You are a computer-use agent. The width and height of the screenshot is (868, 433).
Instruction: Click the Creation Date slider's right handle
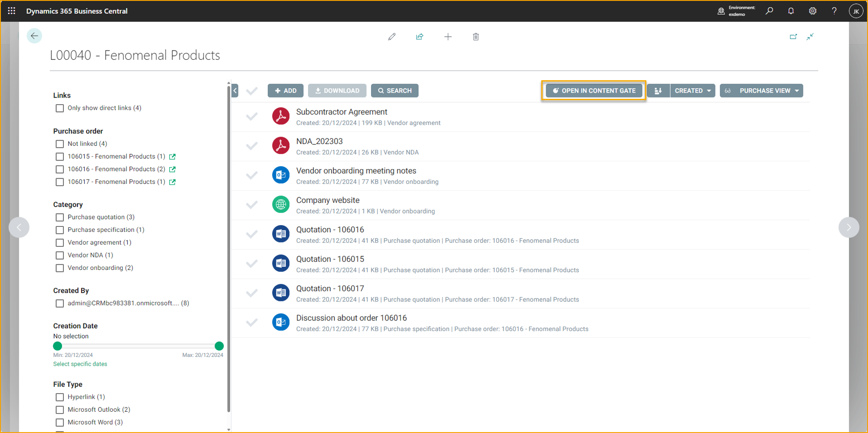[x=219, y=346]
